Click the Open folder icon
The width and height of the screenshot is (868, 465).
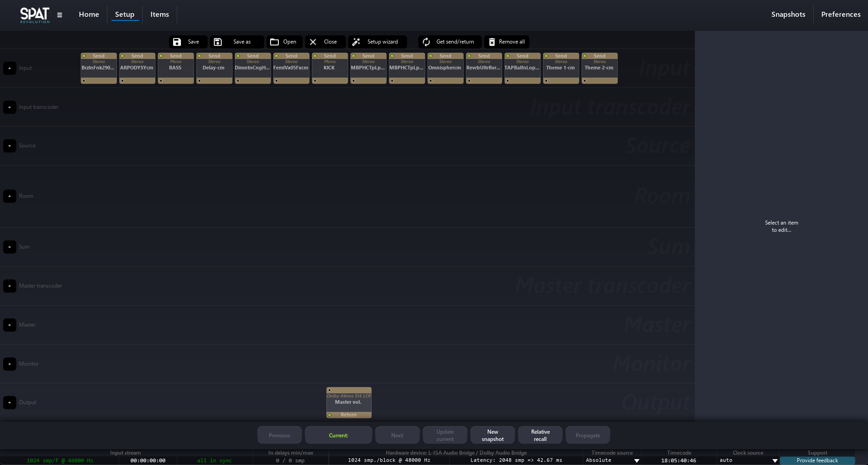tap(274, 42)
